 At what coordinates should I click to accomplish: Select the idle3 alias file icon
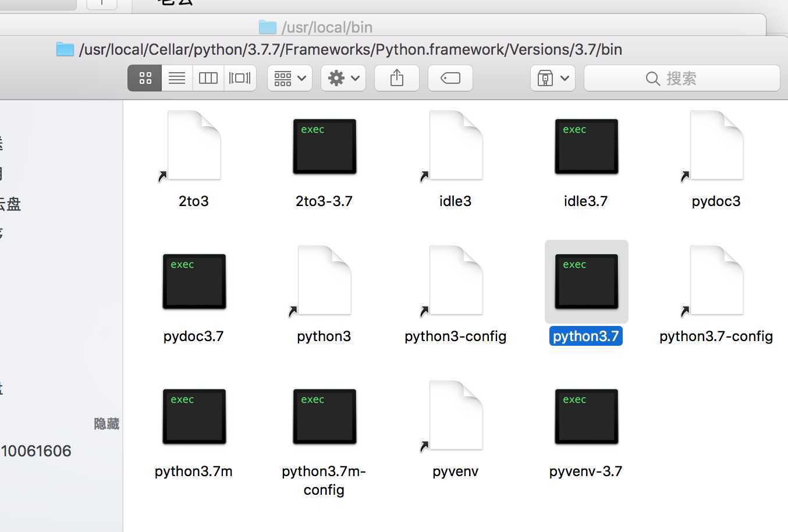pos(456,146)
